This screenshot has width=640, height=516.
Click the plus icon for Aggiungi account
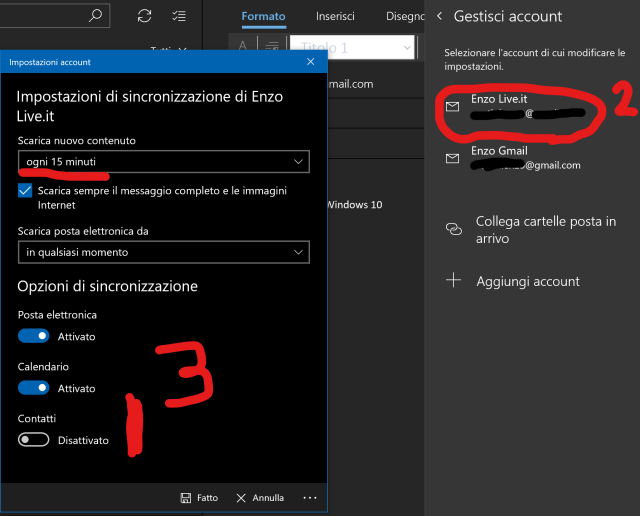[x=453, y=281]
